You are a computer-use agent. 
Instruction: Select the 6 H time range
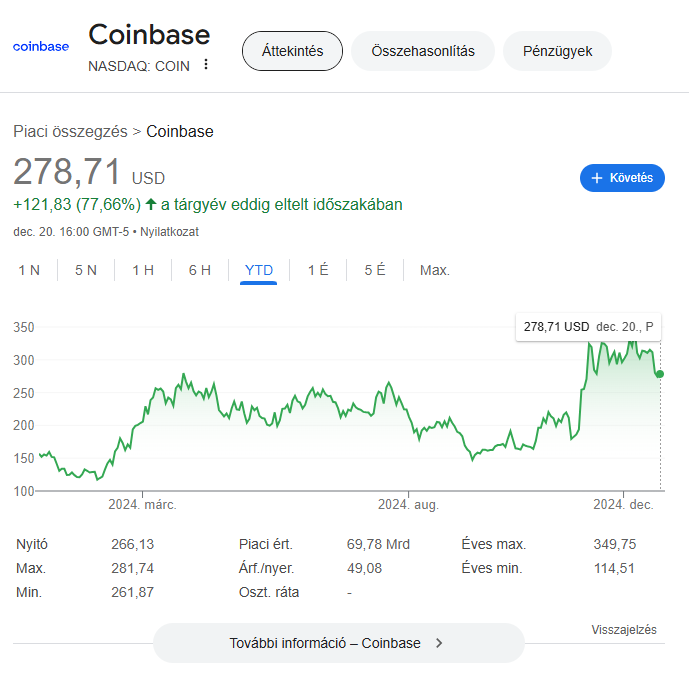200,270
